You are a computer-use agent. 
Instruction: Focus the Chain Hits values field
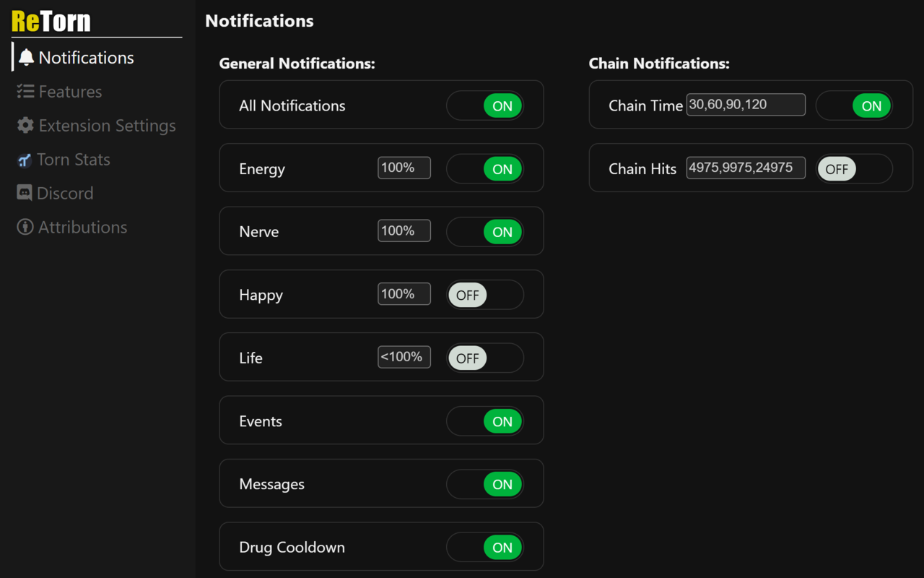tap(746, 168)
